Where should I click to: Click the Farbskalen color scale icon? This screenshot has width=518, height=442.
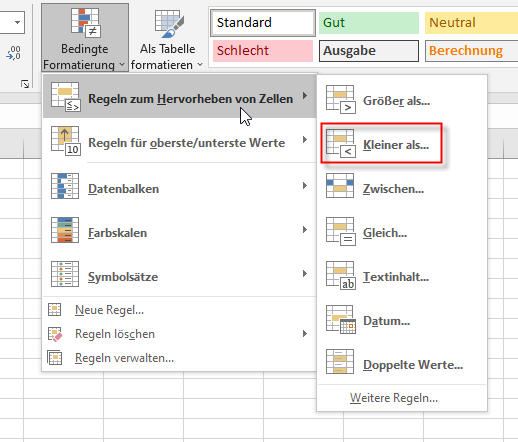coord(65,230)
